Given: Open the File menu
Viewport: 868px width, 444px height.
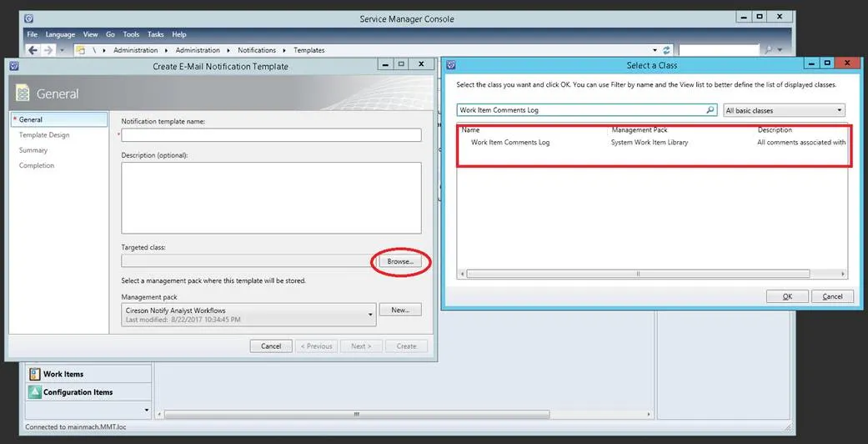Looking at the screenshot, I should pos(33,34).
